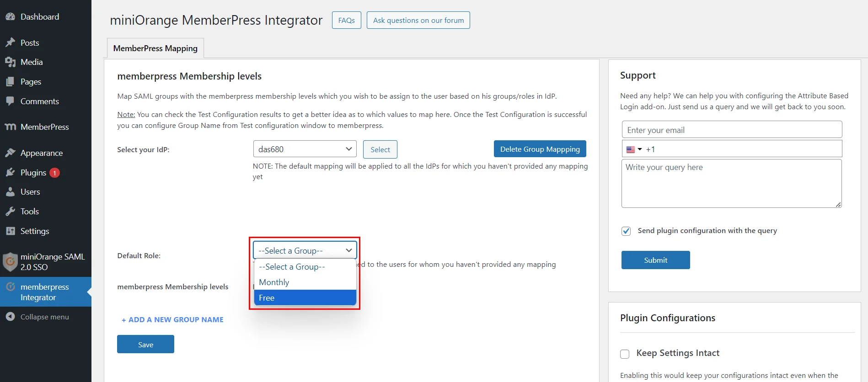Click the Media icon in sidebar

[x=10, y=62]
